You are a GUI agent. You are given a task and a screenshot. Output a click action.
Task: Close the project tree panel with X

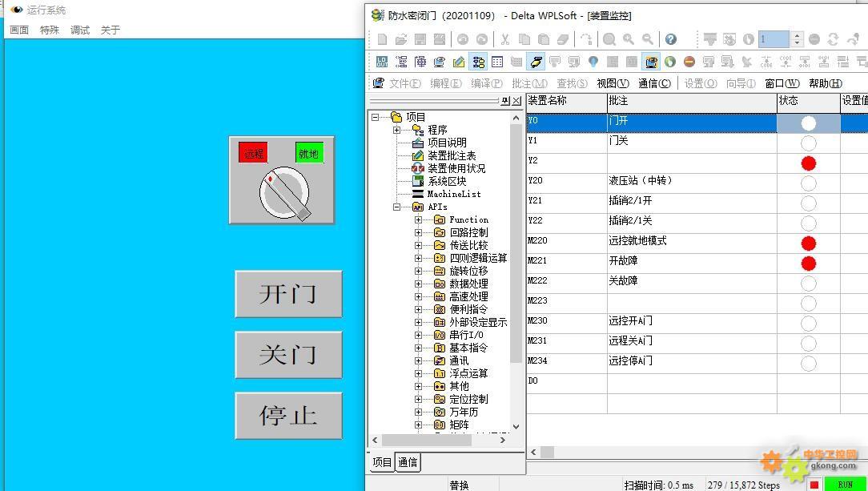(x=516, y=101)
